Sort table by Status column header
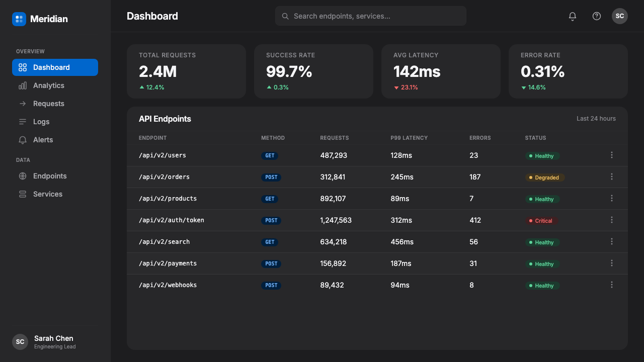 click(535, 138)
